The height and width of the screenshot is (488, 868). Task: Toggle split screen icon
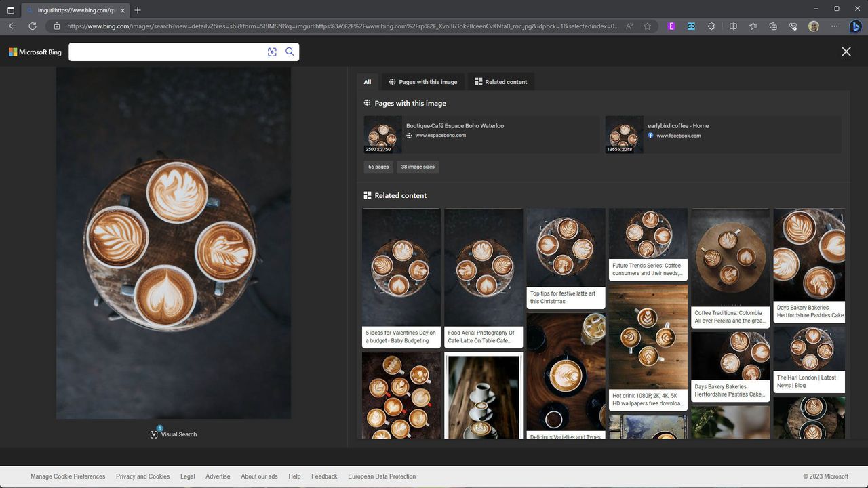733,26
